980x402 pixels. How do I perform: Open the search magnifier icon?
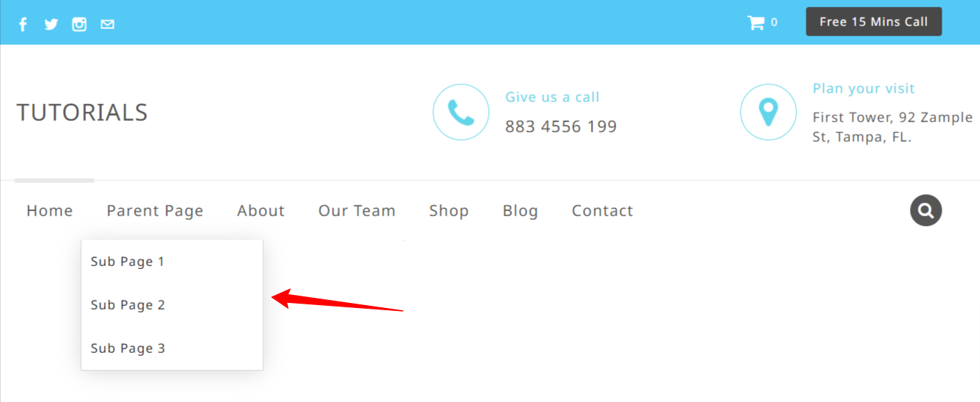pos(926,210)
